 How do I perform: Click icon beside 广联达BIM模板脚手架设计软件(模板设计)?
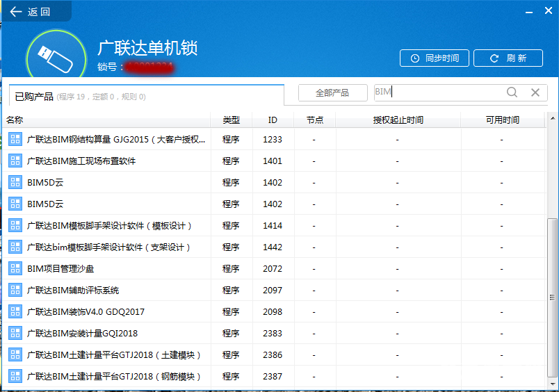[15, 226]
